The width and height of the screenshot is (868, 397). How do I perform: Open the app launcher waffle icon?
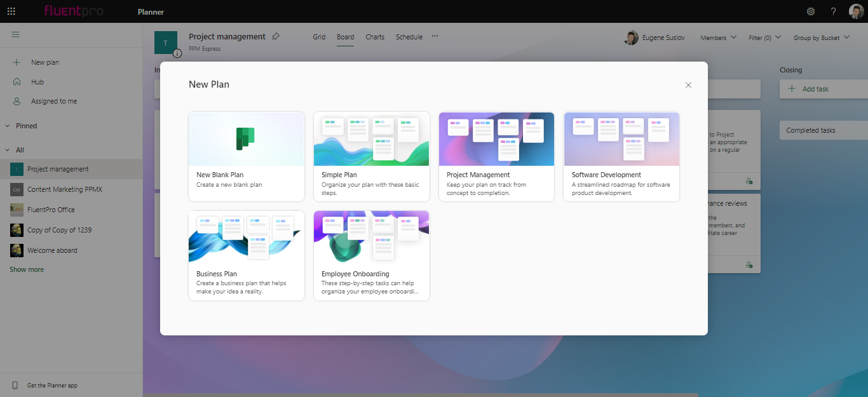coord(11,11)
